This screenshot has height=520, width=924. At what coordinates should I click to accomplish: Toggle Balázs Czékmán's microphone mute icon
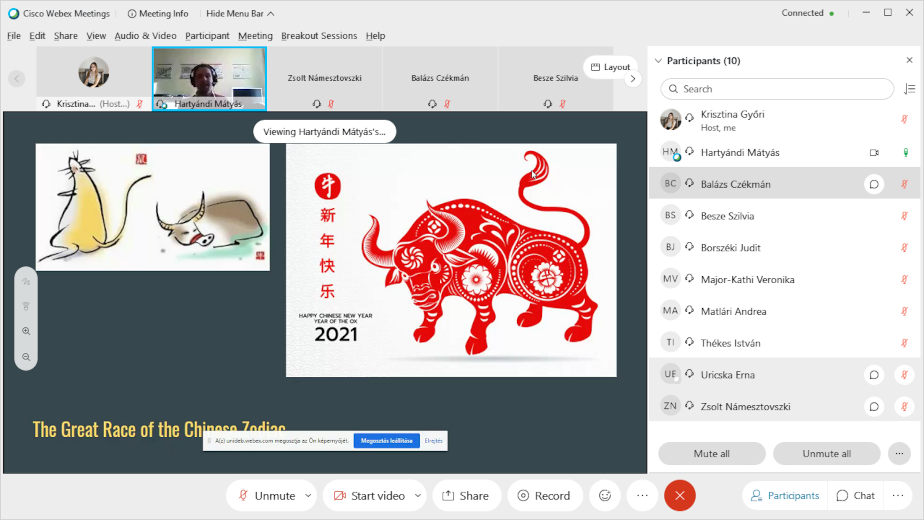pos(904,184)
